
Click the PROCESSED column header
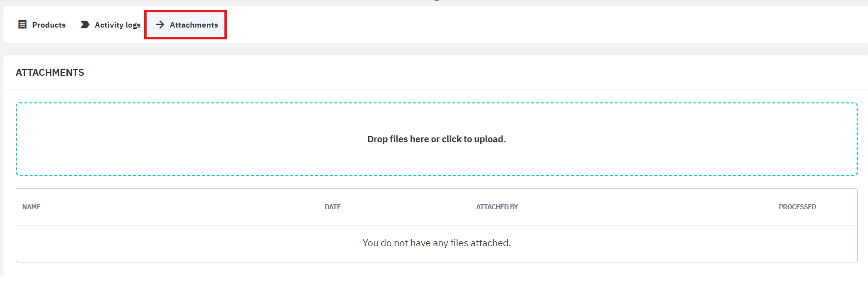[797, 207]
